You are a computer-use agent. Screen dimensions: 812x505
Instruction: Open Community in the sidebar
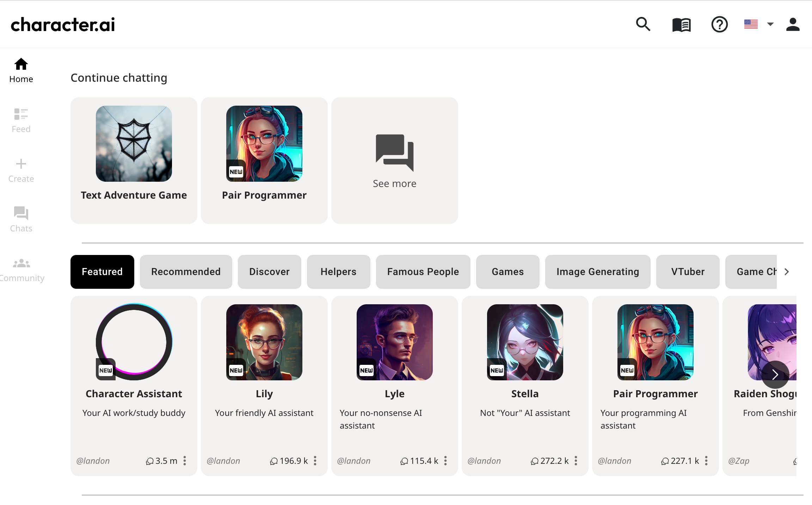pyautogui.click(x=22, y=270)
